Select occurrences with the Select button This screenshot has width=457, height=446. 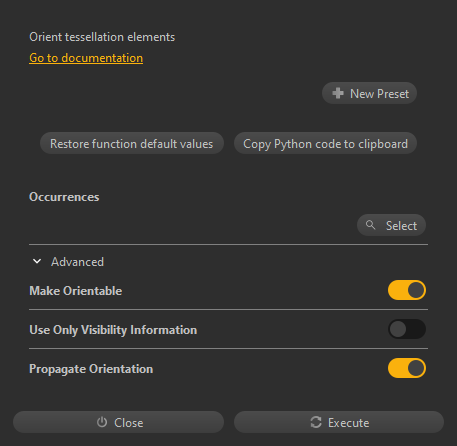[x=391, y=225]
